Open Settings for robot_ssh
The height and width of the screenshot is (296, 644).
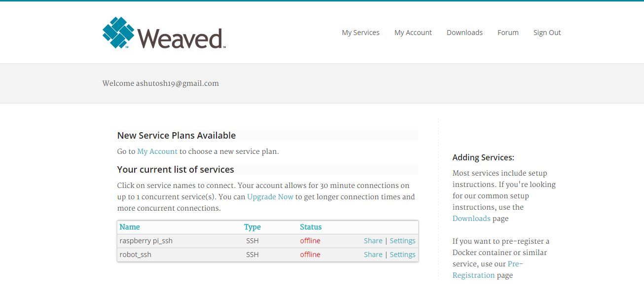[402, 255]
